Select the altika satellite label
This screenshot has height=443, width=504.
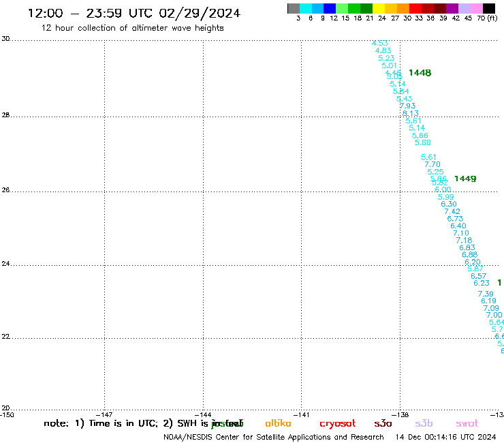coord(278,423)
